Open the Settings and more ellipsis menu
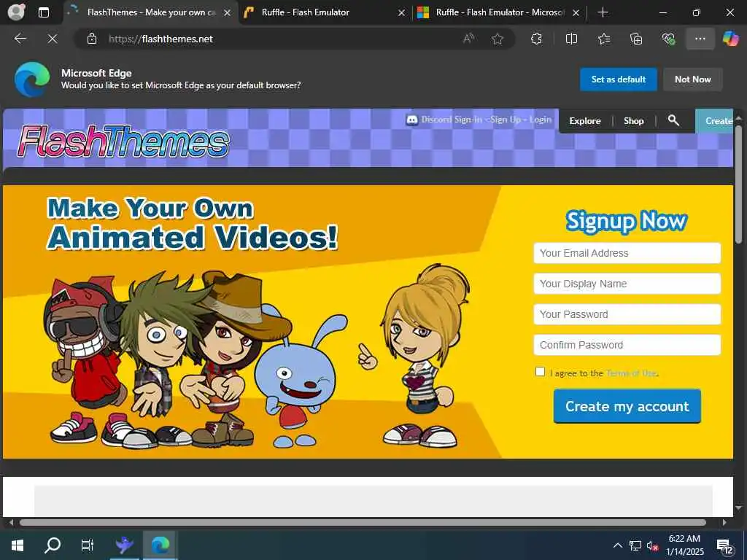This screenshot has width=747, height=560. click(x=700, y=39)
